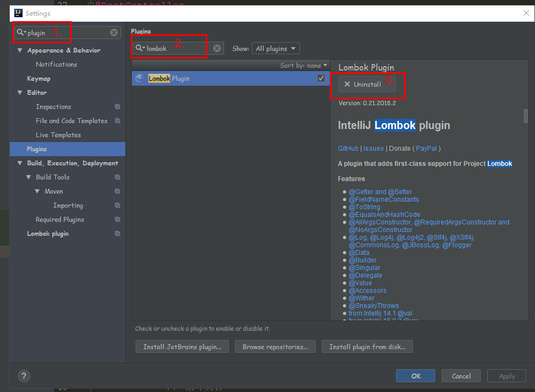This screenshot has width=535, height=392.
Task: Open the @Delegate feature link
Action: pyautogui.click(x=365, y=275)
